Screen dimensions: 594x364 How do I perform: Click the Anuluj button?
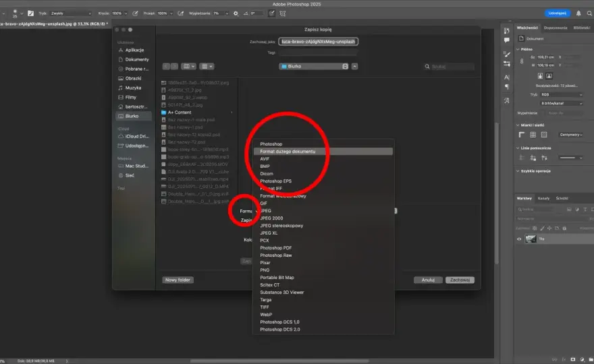[428, 280]
